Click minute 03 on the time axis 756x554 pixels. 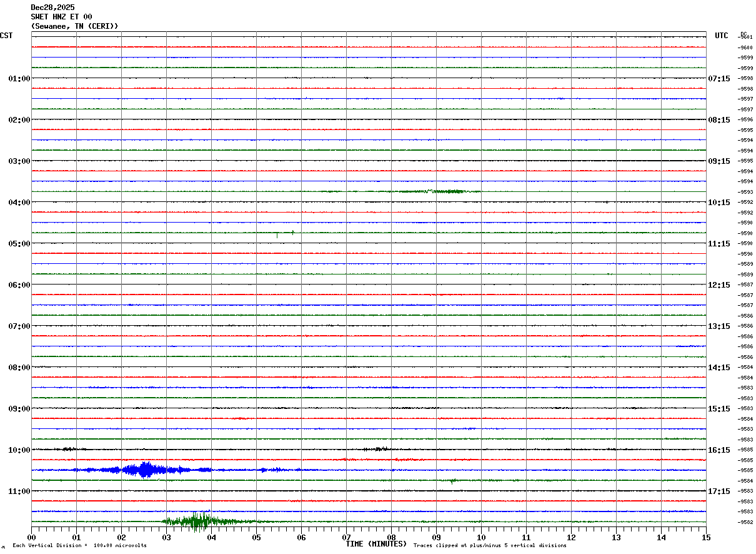(166, 537)
